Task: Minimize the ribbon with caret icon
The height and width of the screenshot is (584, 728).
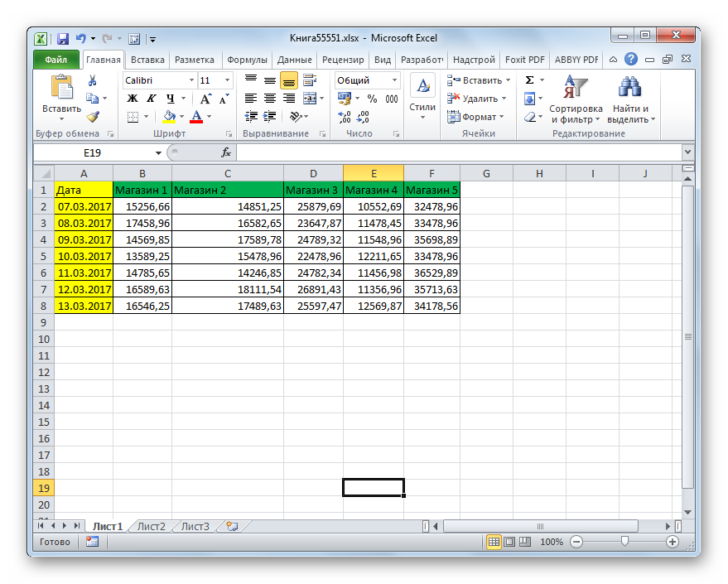Action: pos(614,60)
